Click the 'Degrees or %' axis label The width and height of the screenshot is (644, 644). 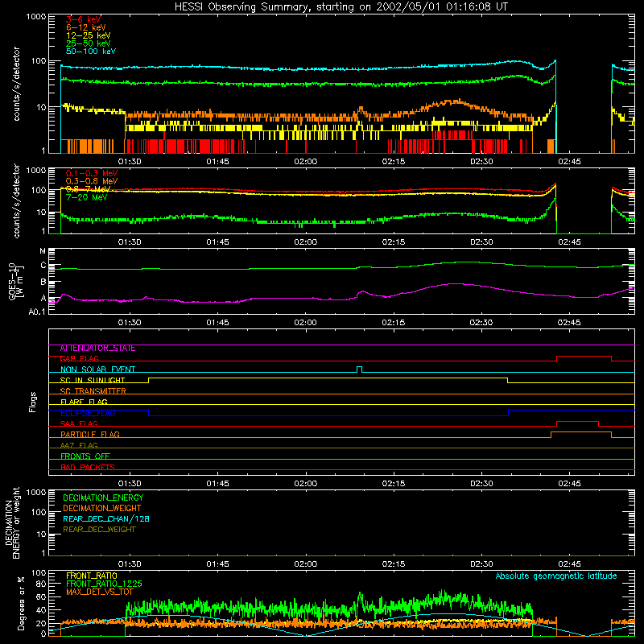21,604
